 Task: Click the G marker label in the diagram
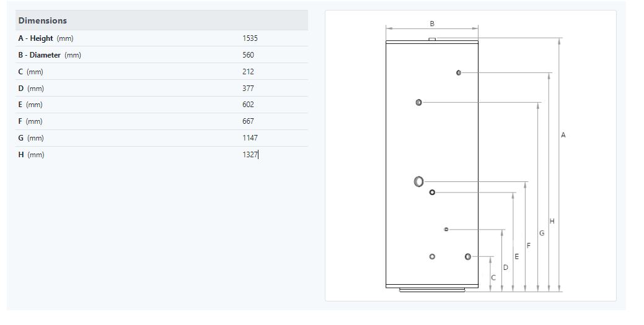pos(541,233)
